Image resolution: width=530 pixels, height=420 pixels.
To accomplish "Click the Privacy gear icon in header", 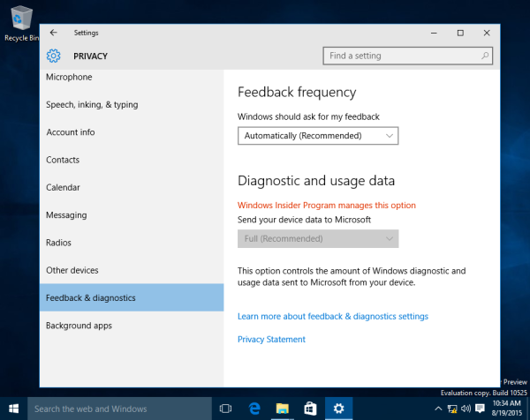I will click(53, 56).
